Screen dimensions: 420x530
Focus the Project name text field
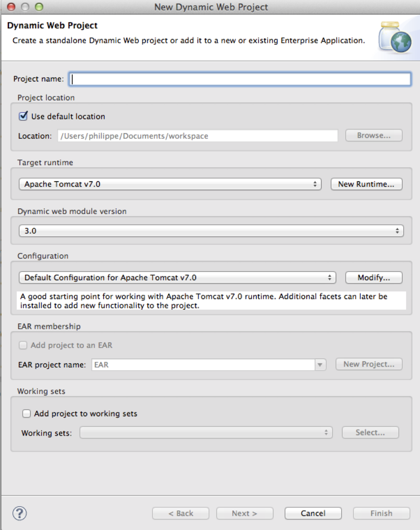point(240,79)
